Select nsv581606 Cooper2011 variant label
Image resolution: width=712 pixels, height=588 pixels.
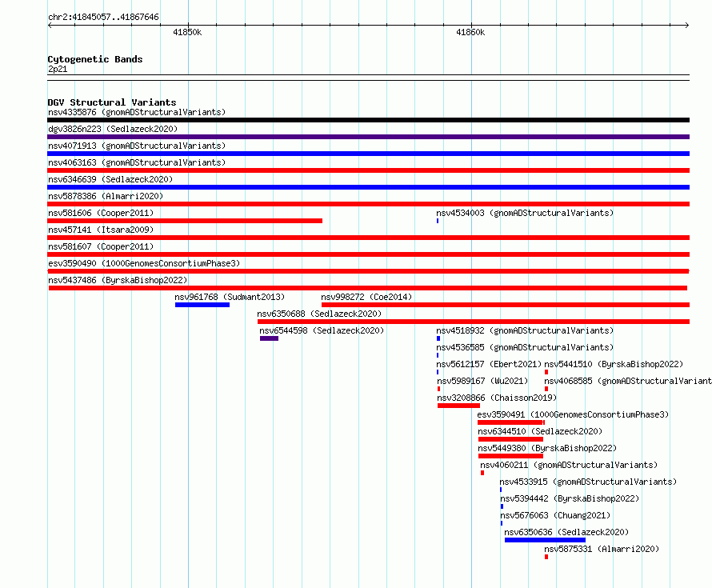101,213
